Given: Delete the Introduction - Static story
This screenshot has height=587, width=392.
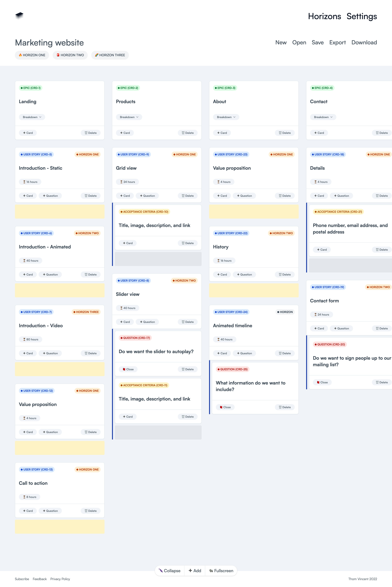Looking at the screenshot, I should (91, 196).
